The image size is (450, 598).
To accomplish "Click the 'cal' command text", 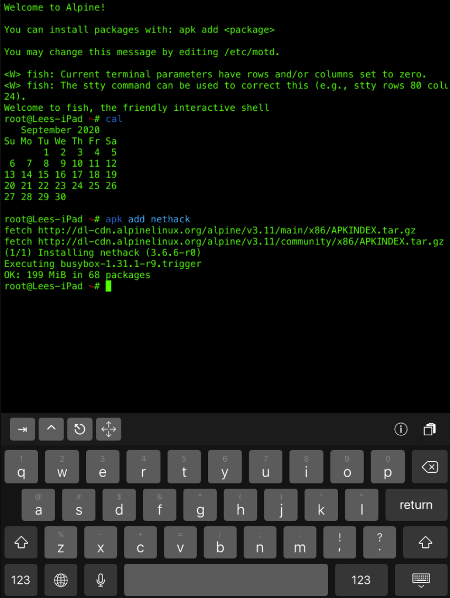I will click(x=114, y=119).
